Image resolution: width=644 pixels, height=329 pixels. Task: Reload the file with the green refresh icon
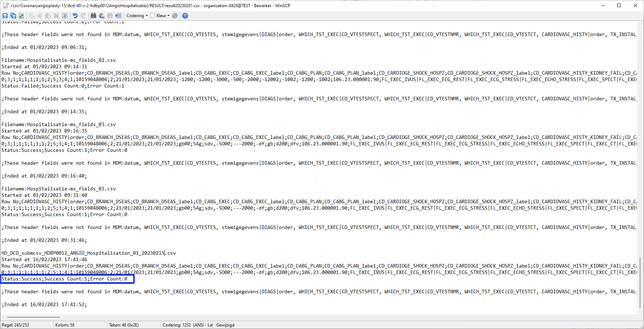click(21, 16)
